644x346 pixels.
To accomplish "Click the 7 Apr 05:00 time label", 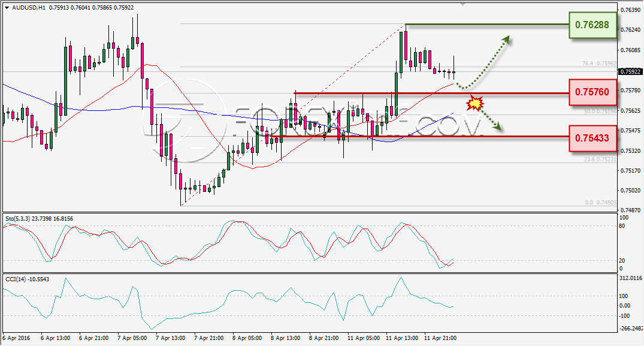I will pyautogui.click(x=132, y=338).
